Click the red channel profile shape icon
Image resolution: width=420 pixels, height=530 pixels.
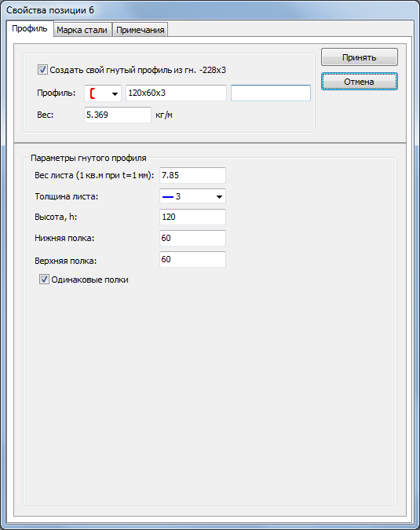click(x=93, y=93)
